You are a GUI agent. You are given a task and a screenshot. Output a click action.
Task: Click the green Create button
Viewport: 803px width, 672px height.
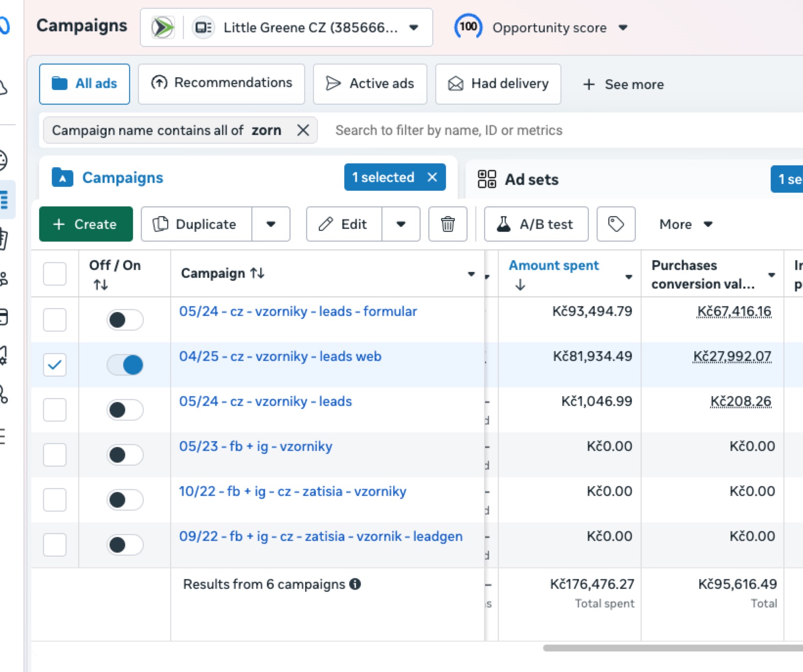(86, 224)
